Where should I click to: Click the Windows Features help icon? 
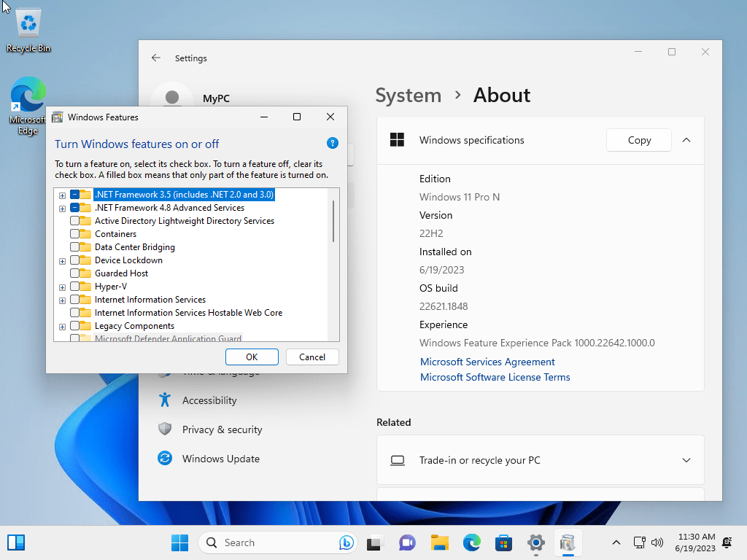(333, 143)
